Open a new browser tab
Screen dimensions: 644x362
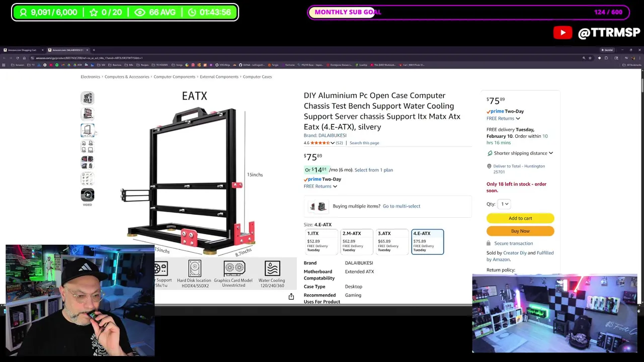click(94, 50)
